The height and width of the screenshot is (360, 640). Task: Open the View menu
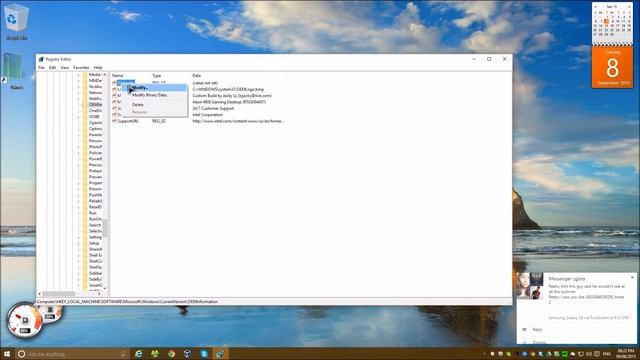click(x=64, y=67)
